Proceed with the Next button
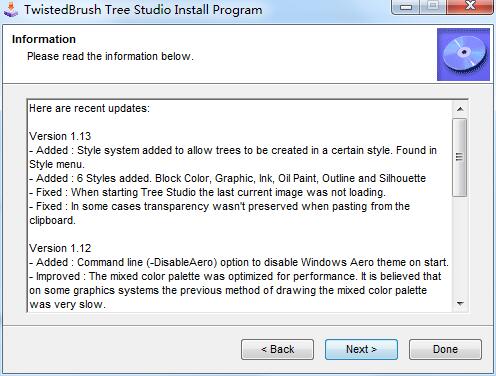This screenshot has width=496, height=376. (x=361, y=349)
